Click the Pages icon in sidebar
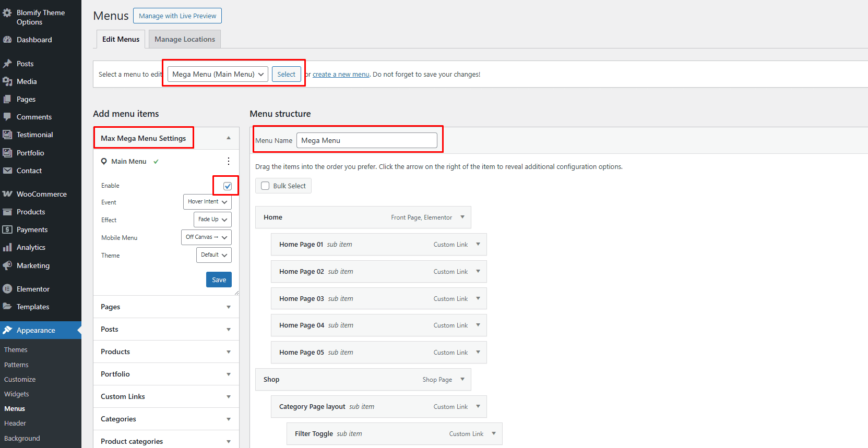This screenshot has height=448, width=868. (7, 99)
